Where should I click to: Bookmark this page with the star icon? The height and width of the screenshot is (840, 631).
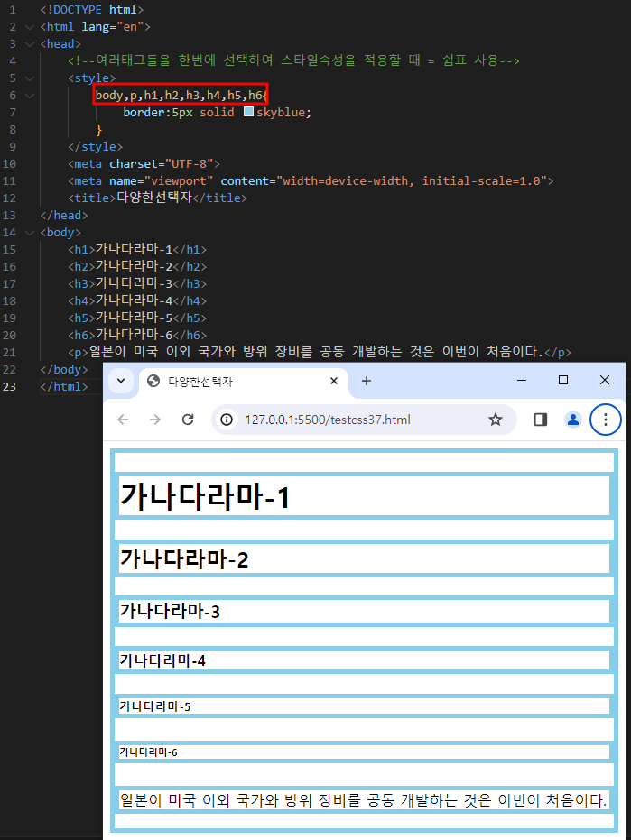(x=496, y=420)
